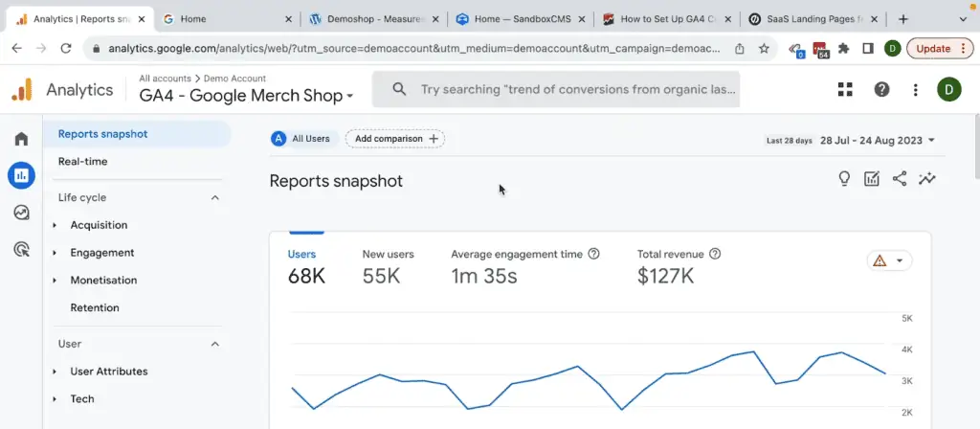Open the Retention report

[95, 307]
